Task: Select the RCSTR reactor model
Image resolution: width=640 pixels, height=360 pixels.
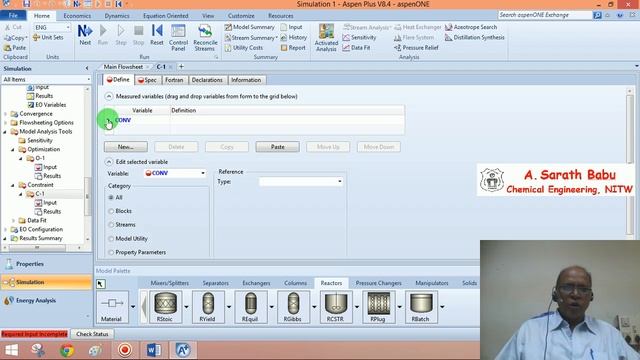Action: point(336,307)
